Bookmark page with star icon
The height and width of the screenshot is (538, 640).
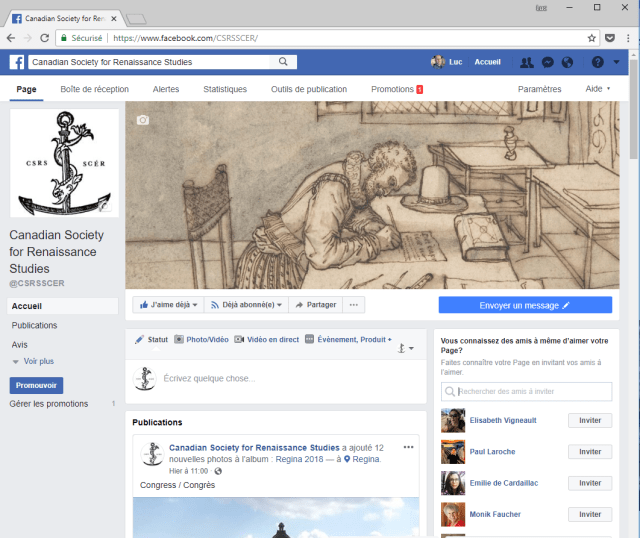pos(591,38)
